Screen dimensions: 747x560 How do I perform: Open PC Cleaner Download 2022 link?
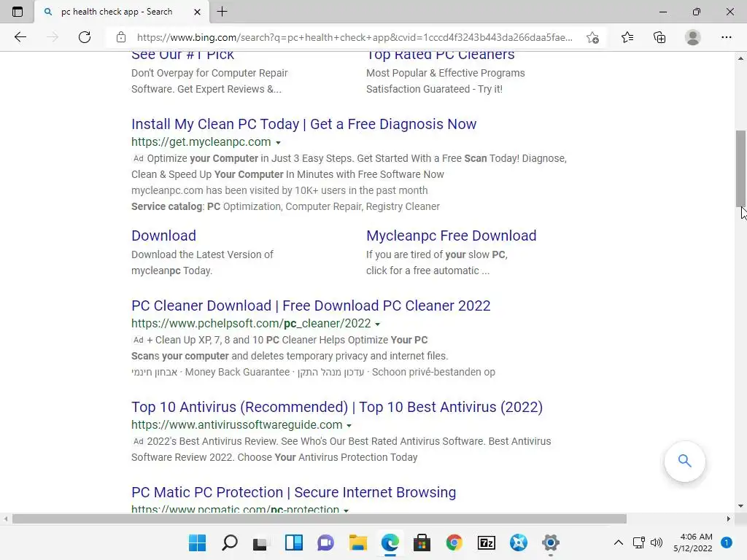(311, 306)
